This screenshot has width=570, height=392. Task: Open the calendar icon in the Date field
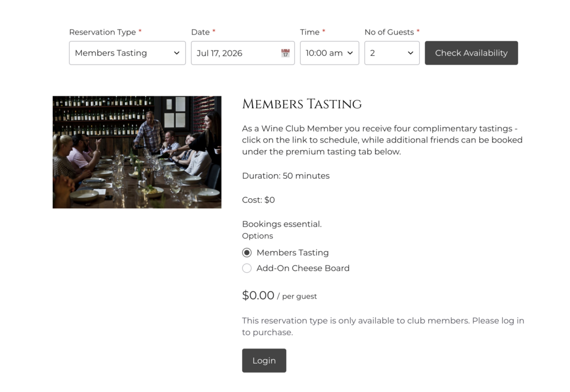tap(286, 53)
